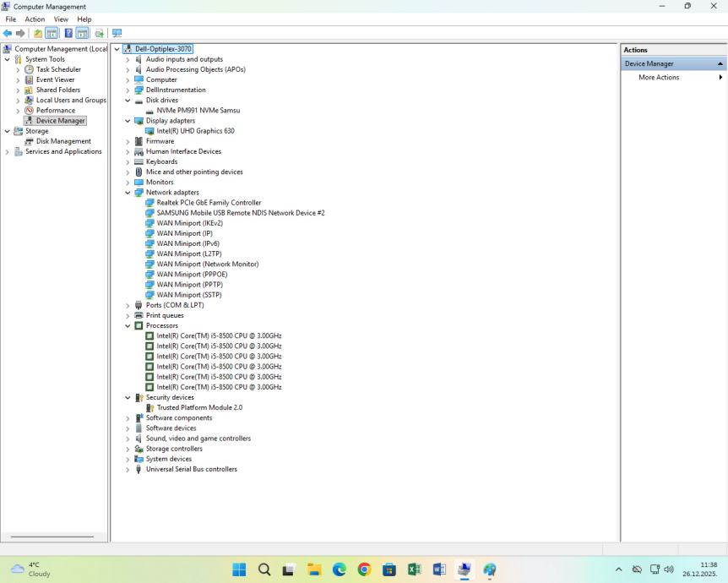Open the Action menu
This screenshot has height=583, width=728.
[35, 19]
